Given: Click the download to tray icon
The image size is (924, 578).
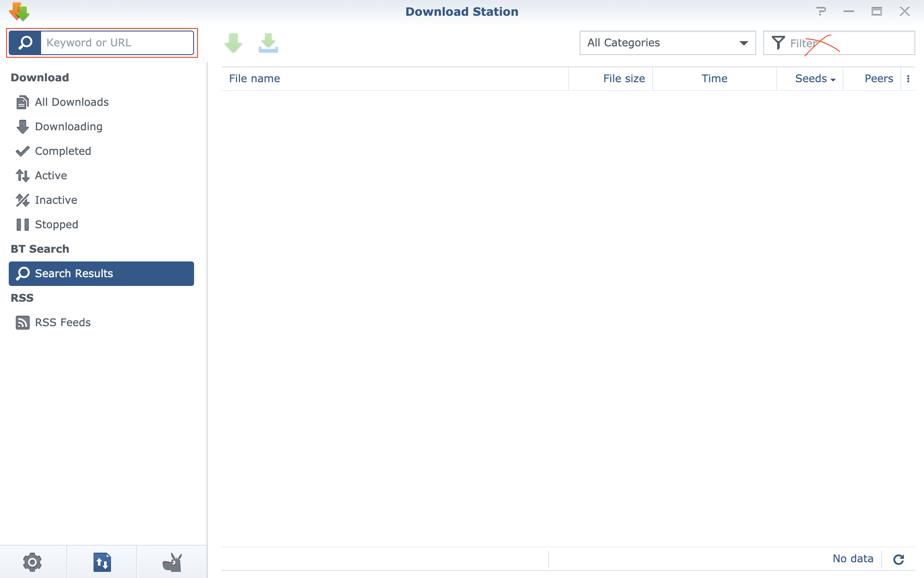Looking at the screenshot, I should [268, 43].
